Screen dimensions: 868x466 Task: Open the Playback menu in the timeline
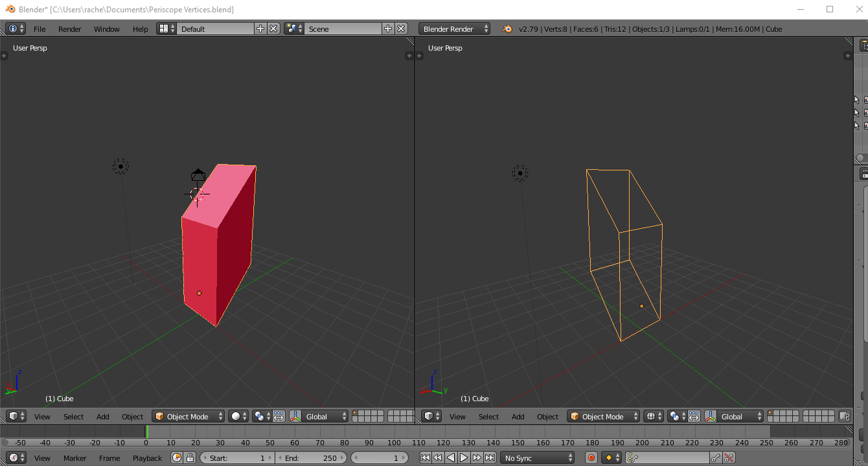pyautogui.click(x=147, y=458)
